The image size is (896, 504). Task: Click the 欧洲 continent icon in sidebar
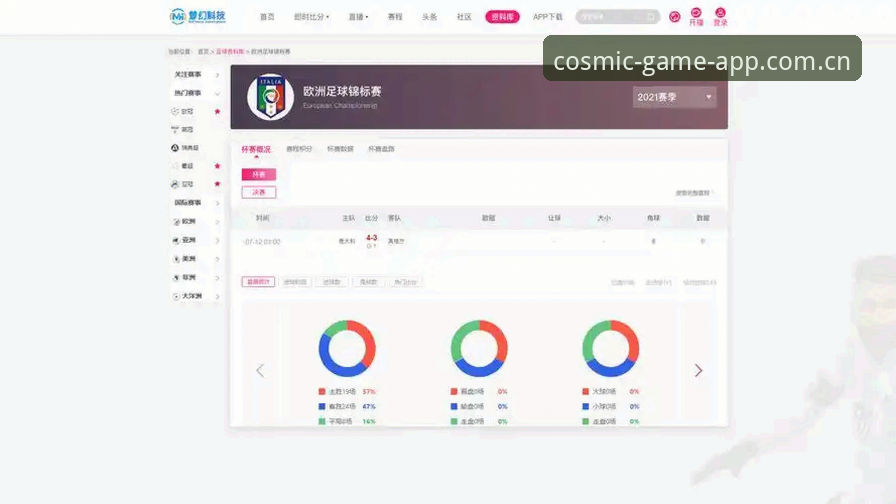click(x=176, y=222)
